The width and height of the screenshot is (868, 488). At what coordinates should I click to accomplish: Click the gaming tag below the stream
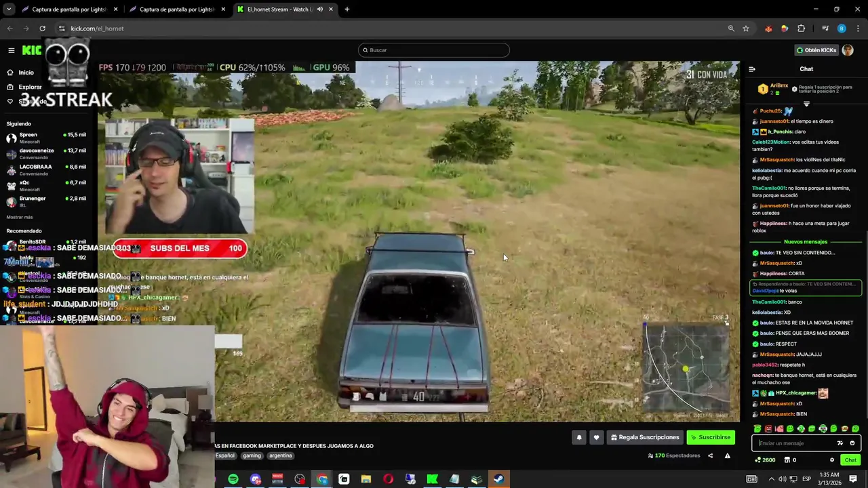pyautogui.click(x=252, y=455)
